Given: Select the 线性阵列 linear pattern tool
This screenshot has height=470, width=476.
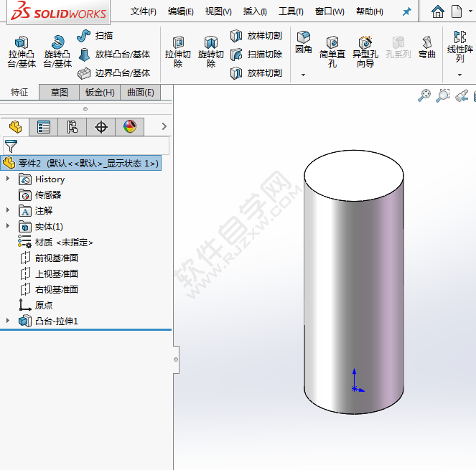Looking at the screenshot, I should click(x=460, y=47).
